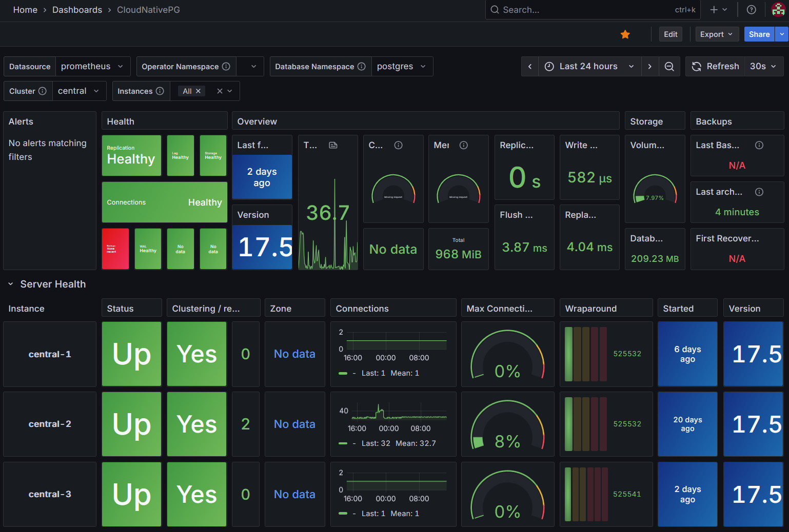Open the 30s auto-refresh interval dropdown
The image size is (789, 532).
point(764,66)
